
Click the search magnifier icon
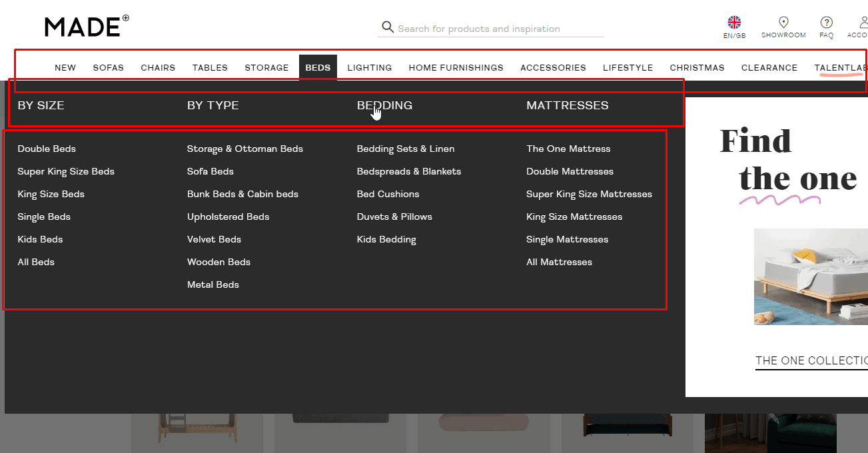[388, 27]
